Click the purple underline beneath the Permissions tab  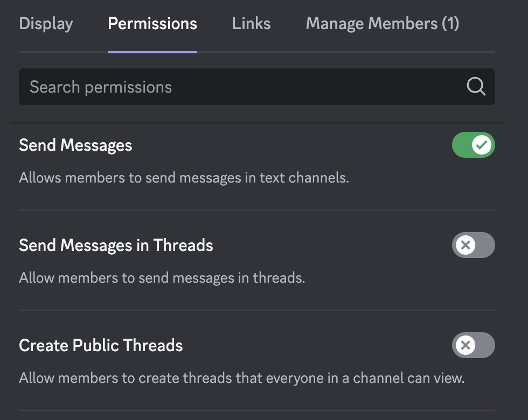click(x=152, y=52)
